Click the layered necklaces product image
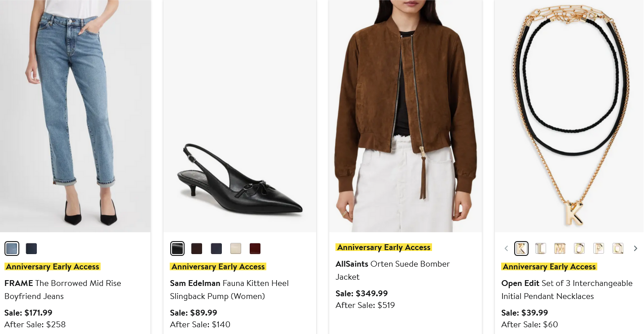Screen dimensions: 644x334 coord(569,116)
